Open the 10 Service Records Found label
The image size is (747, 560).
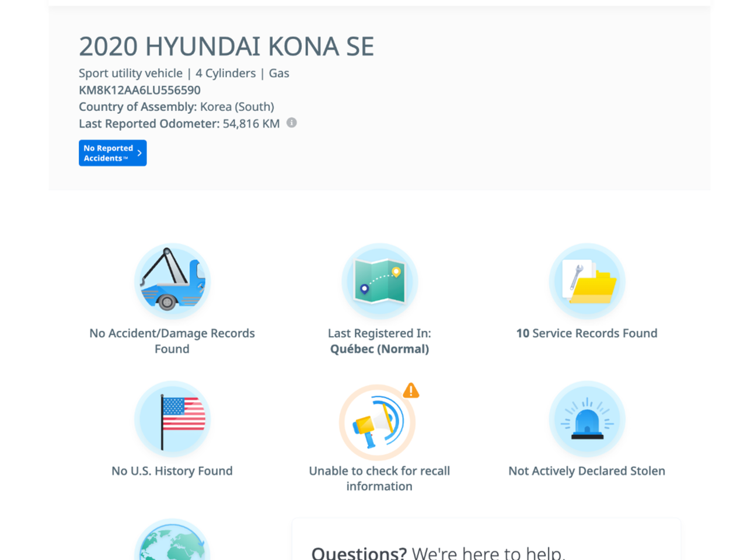click(x=587, y=333)
